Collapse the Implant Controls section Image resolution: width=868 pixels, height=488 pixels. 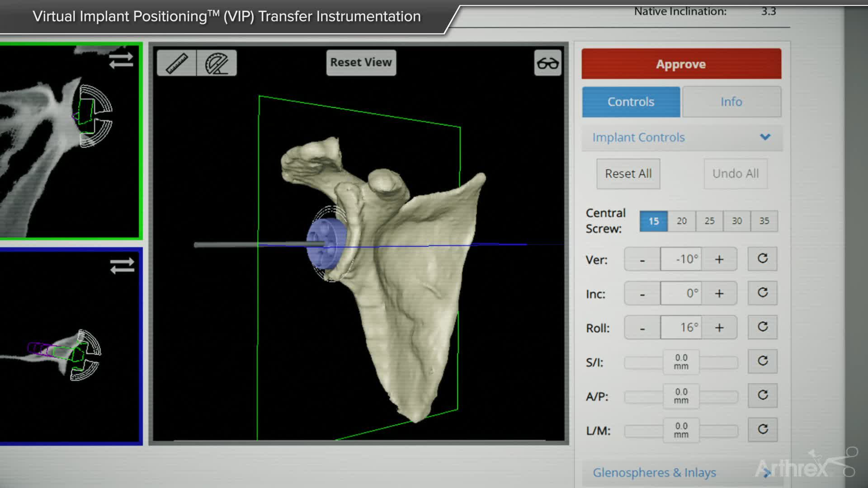click(x=765, y=137)
